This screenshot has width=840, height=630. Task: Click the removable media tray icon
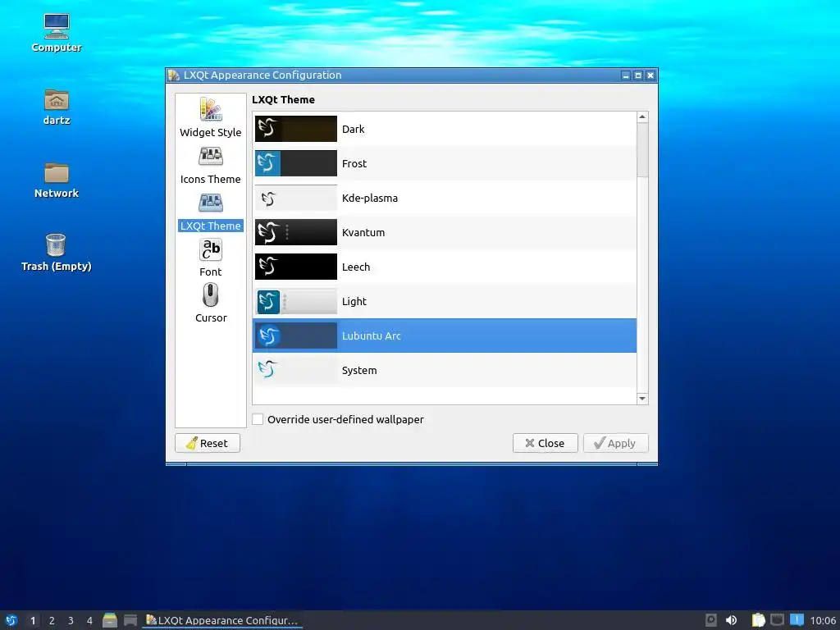click(711, 620)
